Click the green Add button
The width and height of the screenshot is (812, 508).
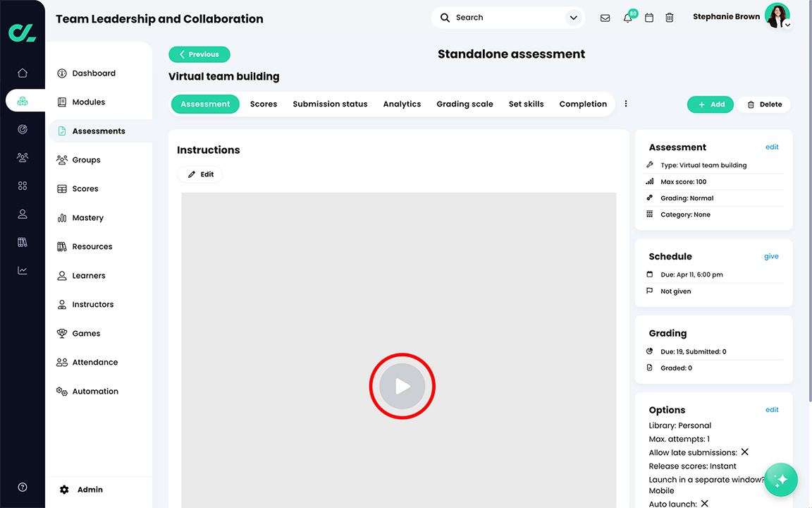point(710,104)
